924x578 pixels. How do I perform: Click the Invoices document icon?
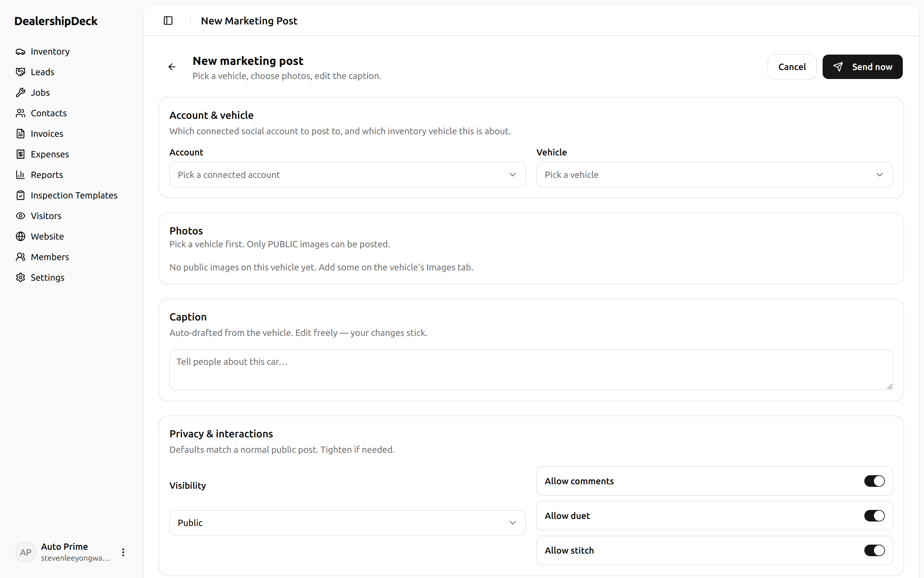pos(21,134)
